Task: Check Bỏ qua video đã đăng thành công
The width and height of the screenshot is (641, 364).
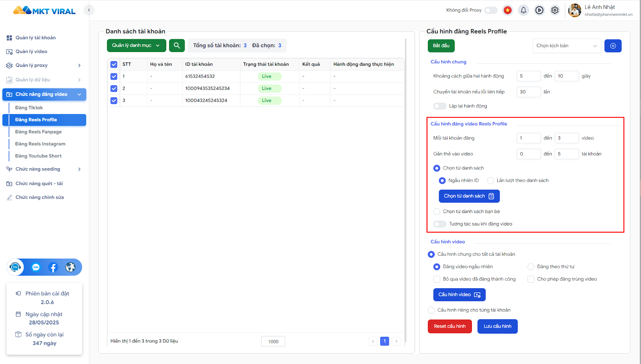Action: point(437,279)
